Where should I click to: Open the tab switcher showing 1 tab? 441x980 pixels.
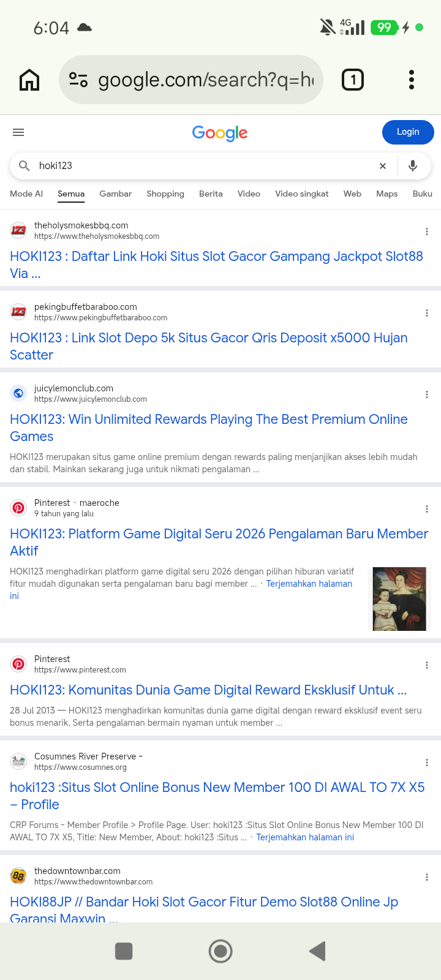(x=352, y=80)
